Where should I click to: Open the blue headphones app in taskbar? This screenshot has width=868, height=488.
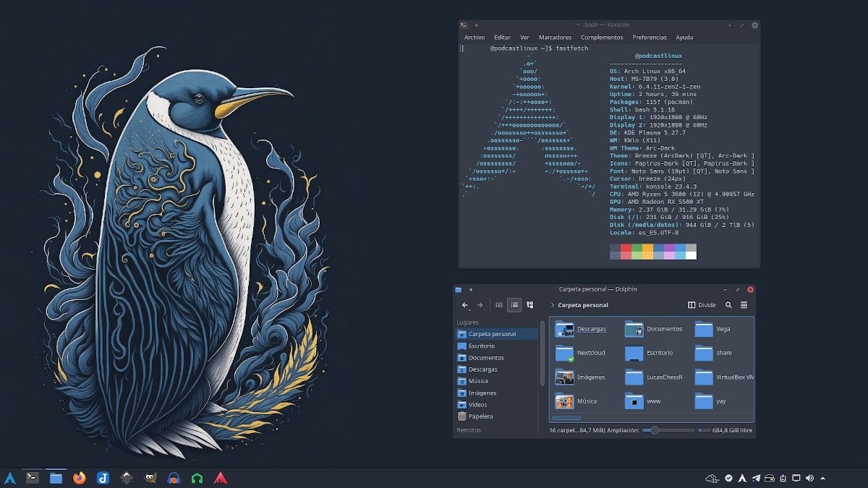point(174,478)
